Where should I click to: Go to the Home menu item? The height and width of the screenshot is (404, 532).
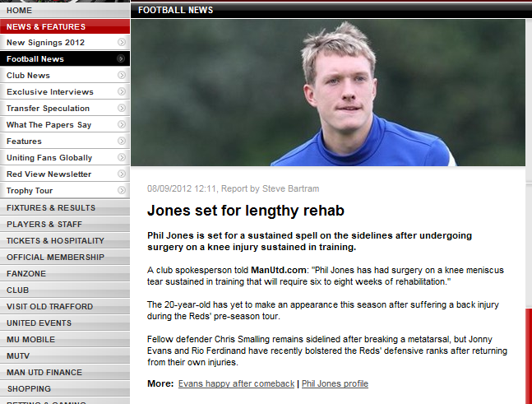[x=65, y=10]
